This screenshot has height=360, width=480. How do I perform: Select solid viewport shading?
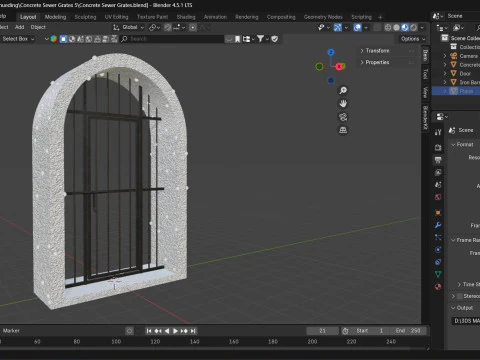click(x=396, y=27)
